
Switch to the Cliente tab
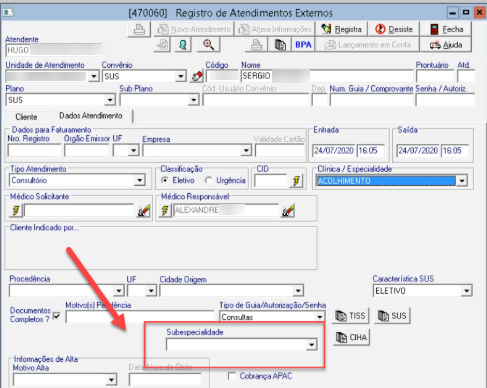click(26, 117)
